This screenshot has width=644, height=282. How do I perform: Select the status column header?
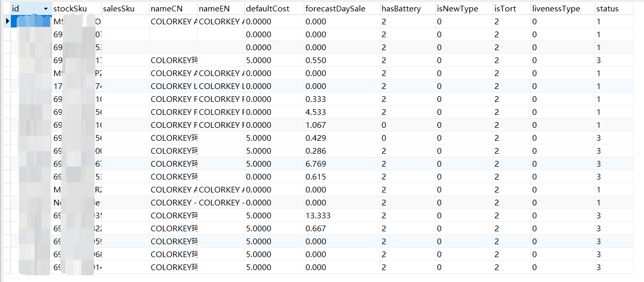point(607,9)
